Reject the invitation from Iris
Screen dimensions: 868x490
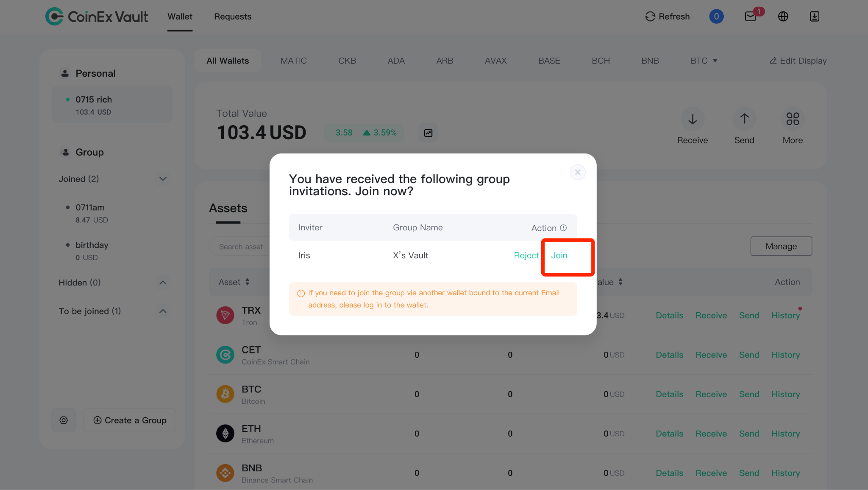point(526,255)
